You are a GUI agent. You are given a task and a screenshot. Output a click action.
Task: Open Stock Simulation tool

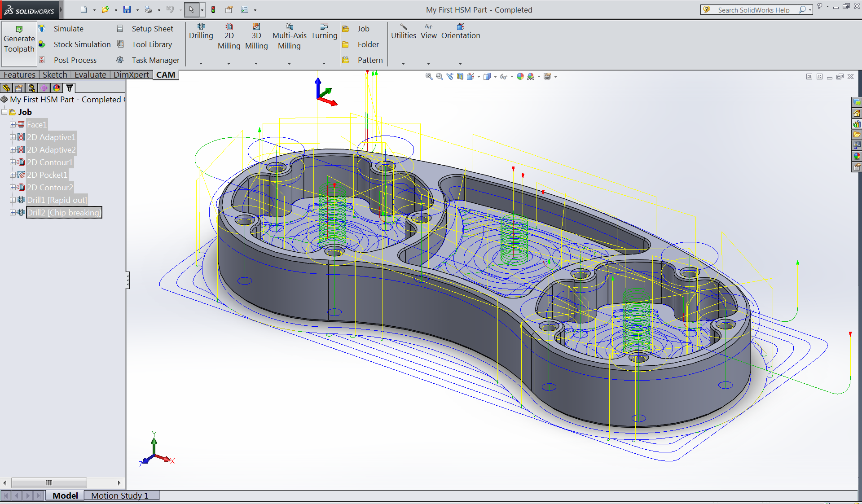(82, 44)
